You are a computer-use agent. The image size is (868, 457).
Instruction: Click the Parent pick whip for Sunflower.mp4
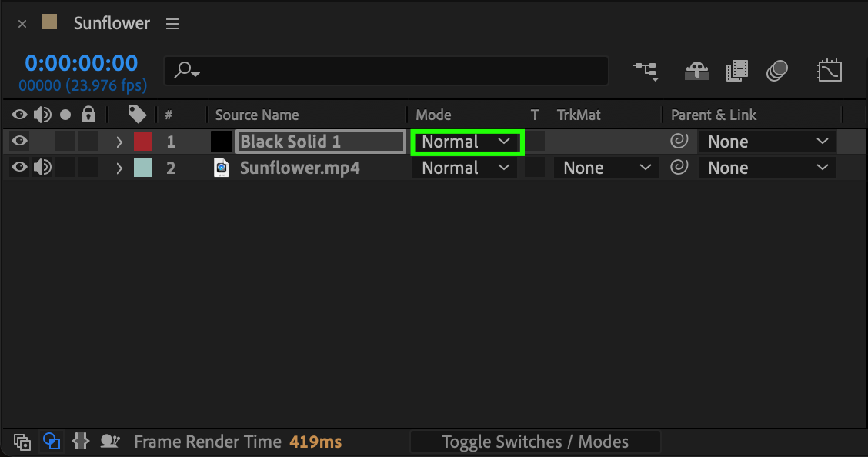click(x=679, y=168)
